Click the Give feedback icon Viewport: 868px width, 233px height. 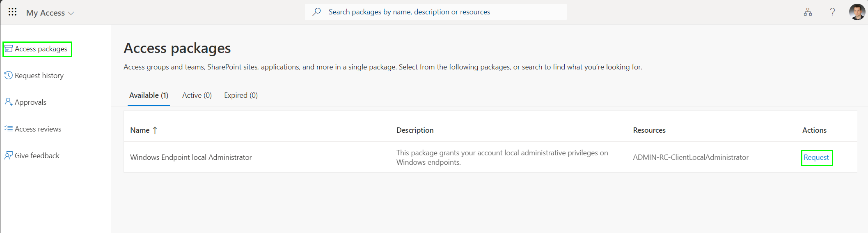coord(9,155)
